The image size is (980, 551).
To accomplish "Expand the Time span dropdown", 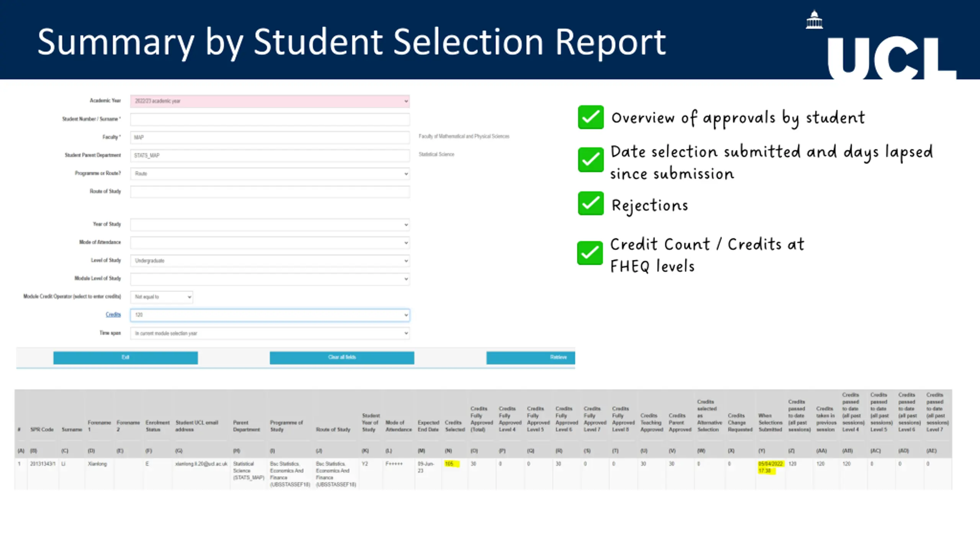I will click(x=270, y=333).
